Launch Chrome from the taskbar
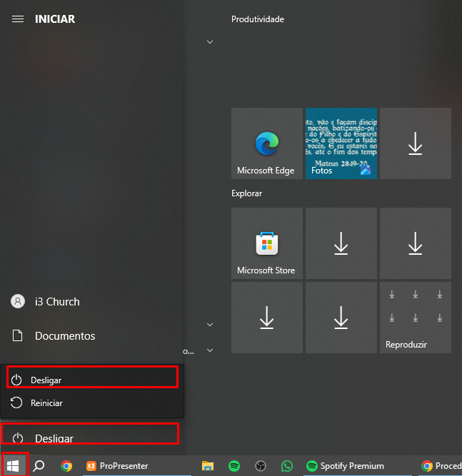The image size is (462, 476). pyautogui.click(x=66, y=466)
